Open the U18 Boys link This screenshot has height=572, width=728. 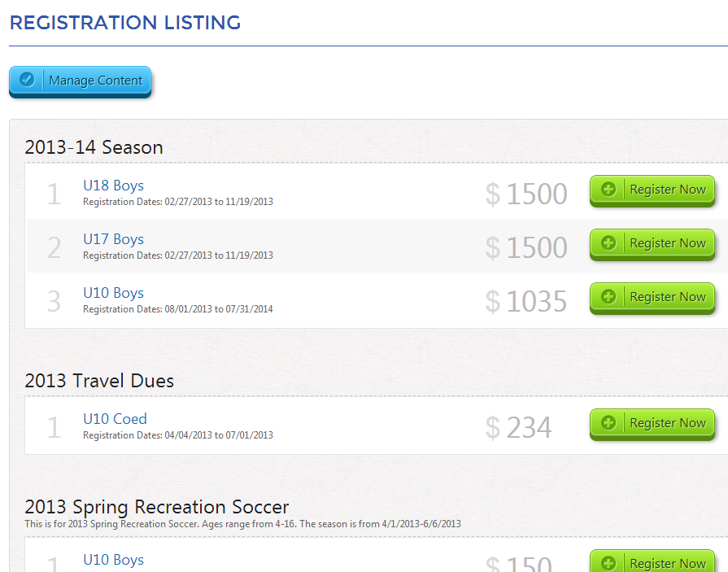[113, 186]
